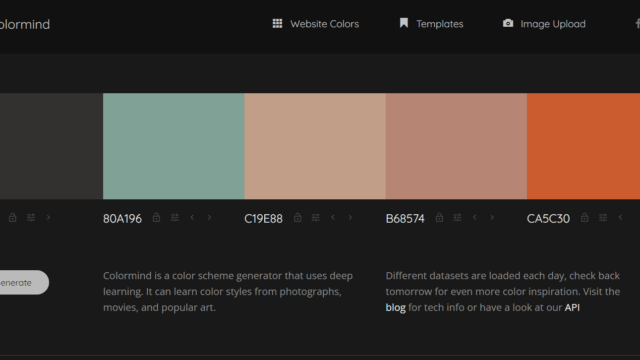Image resolution: width=640 pixels, height=360 pixels.
Task: Lock the CA5C30 color
Action: click(584, 218)
